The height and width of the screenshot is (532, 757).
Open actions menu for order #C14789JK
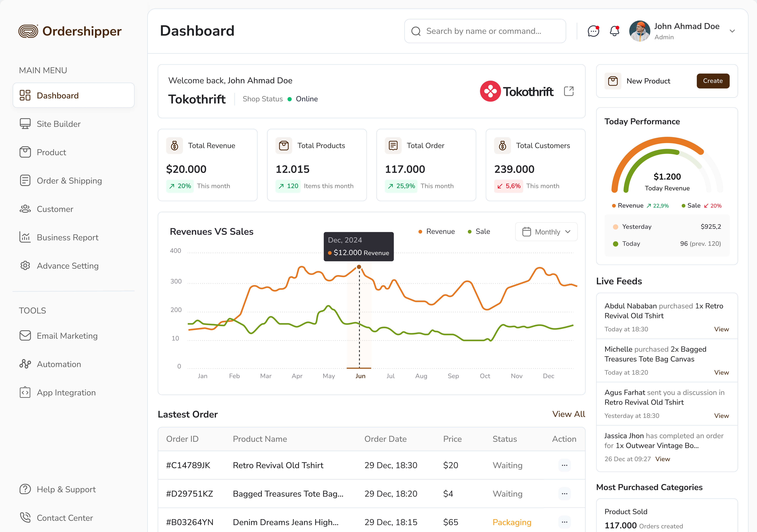(x=565, y=465)
